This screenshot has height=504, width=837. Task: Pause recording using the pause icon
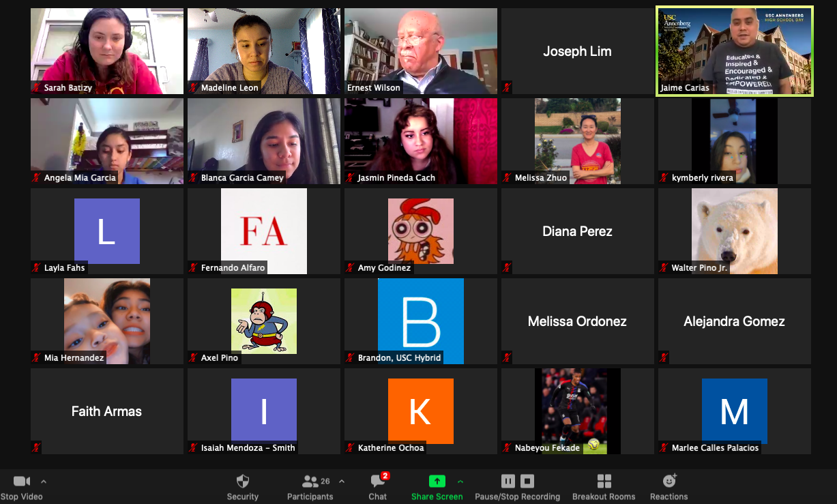pos(508,481)
